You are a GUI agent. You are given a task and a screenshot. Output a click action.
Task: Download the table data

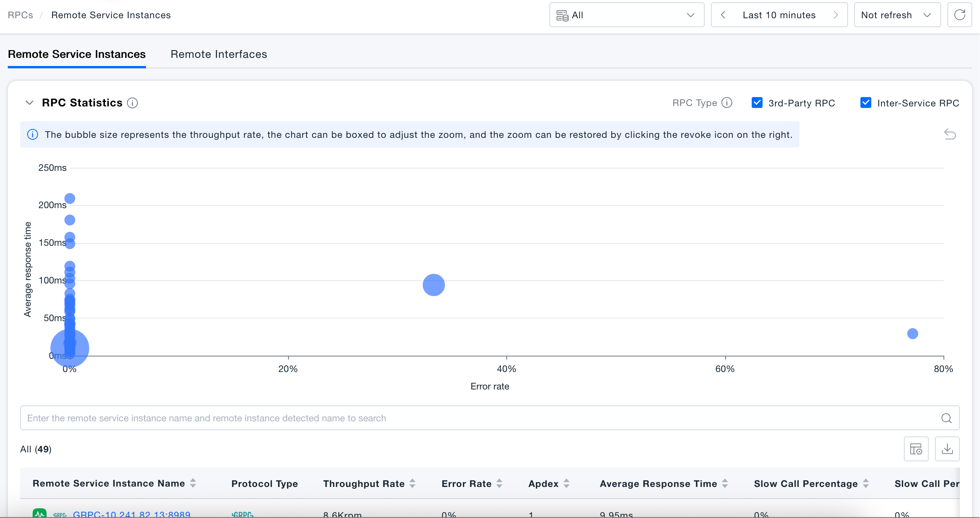[947, 449]
